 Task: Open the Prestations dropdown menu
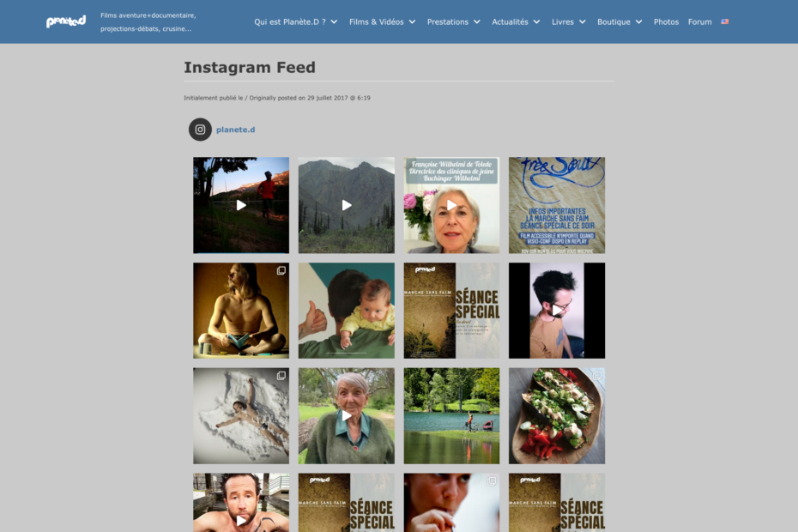(x=453, y=22)
